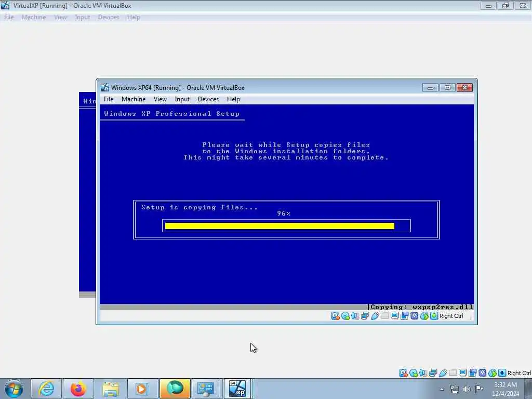Screen dimensions: 532x399
Task: Click network icon in VirtualXP status bar
Action: coord(433,373)
